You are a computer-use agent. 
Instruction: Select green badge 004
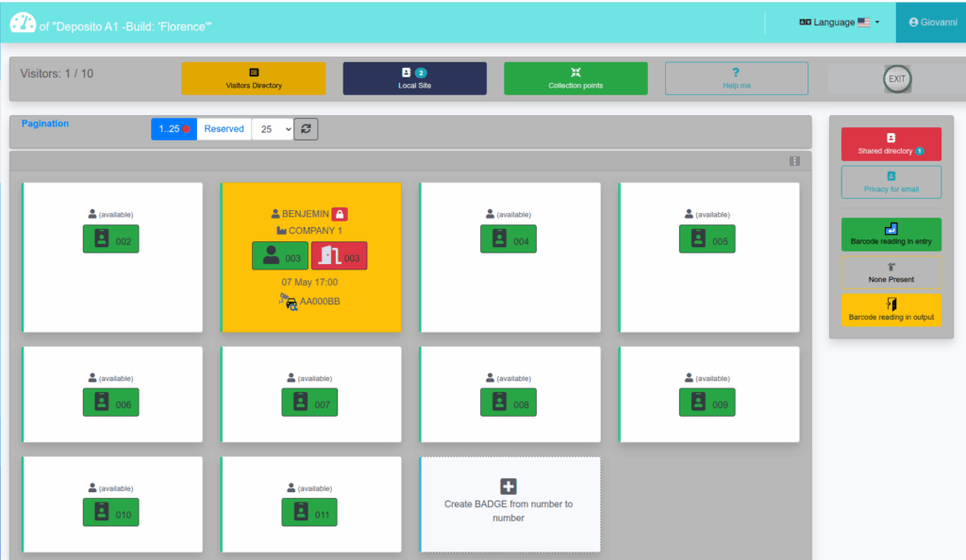[508, 239]
